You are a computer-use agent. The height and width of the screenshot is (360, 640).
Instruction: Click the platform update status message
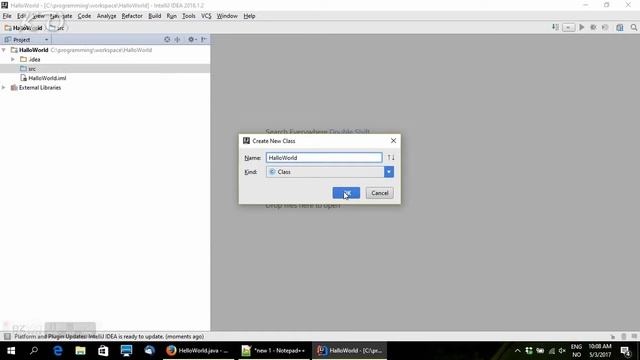point(109,336)
